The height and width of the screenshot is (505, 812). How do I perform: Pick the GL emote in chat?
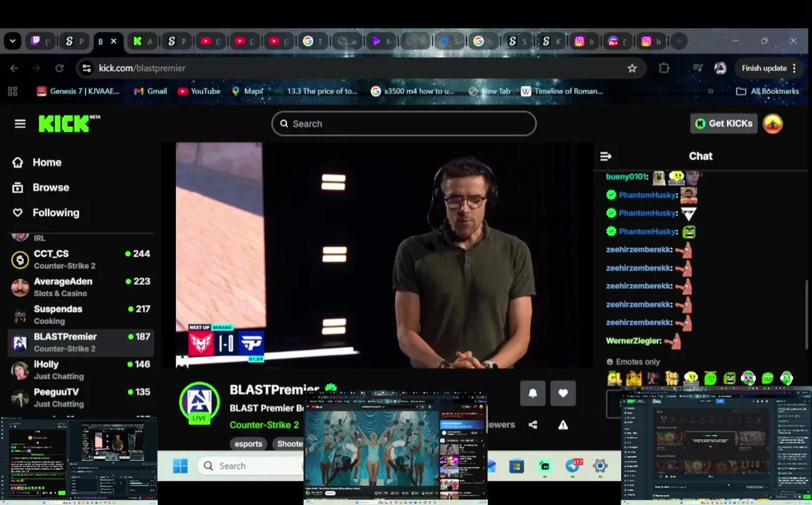(x=615, y=378)
